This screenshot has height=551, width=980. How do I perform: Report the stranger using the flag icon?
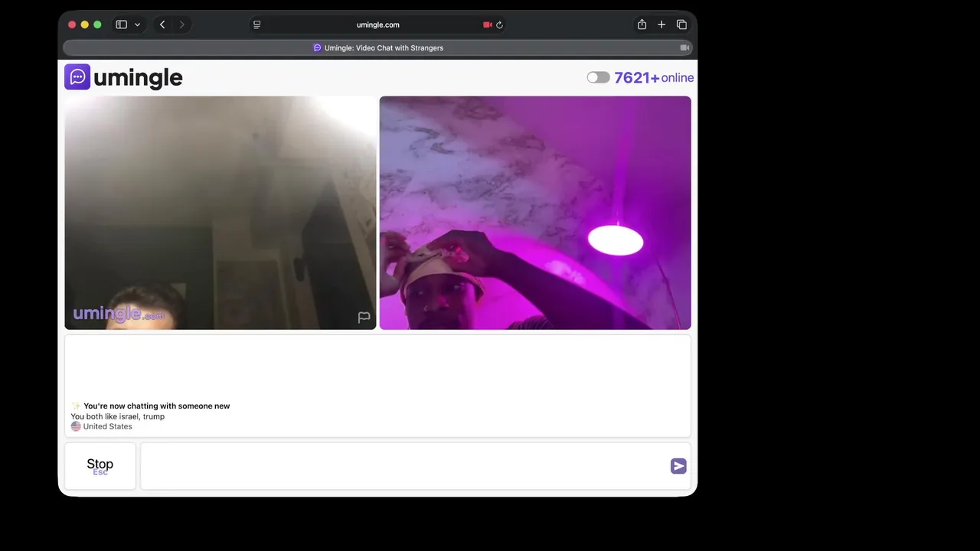pos(364,317)
